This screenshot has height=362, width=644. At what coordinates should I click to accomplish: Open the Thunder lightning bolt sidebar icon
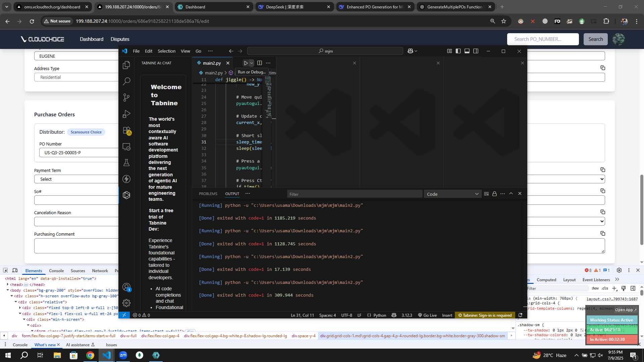pos(126,179)
